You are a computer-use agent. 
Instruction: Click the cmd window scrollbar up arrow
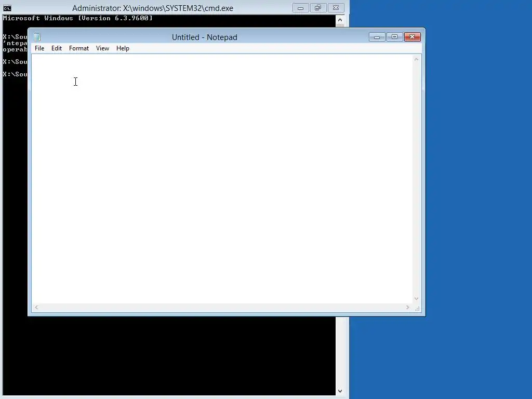coord(340,20)
